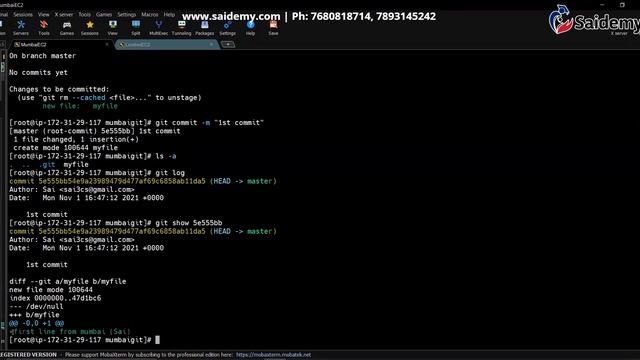The image size is (640, 360).
Task: Click the '--- /dev/null' line
Action: (x=36, y=307)
